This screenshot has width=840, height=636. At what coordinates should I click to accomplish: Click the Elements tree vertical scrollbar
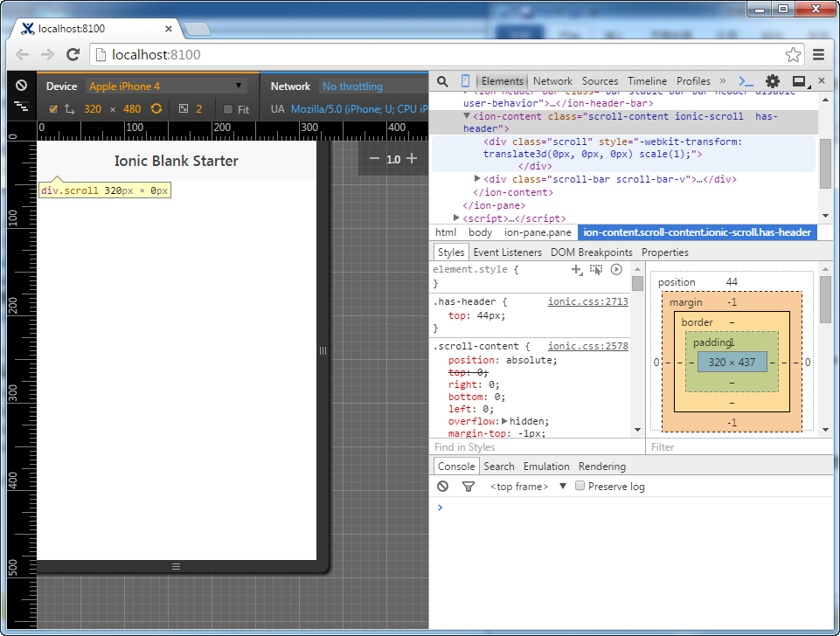[825, 164]
